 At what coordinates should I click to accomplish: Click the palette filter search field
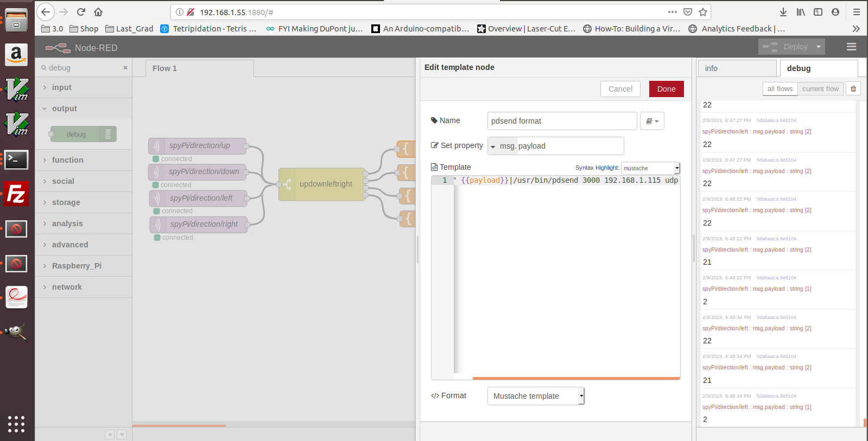point(84,68)
